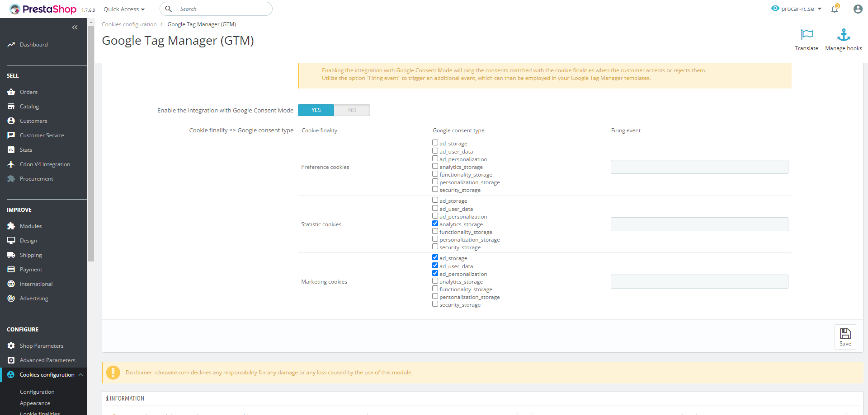The height and width of the screenshot is (415, 868).
Task: Check ad_storage for Statistic cookies
Action: [x=435, y=200]
